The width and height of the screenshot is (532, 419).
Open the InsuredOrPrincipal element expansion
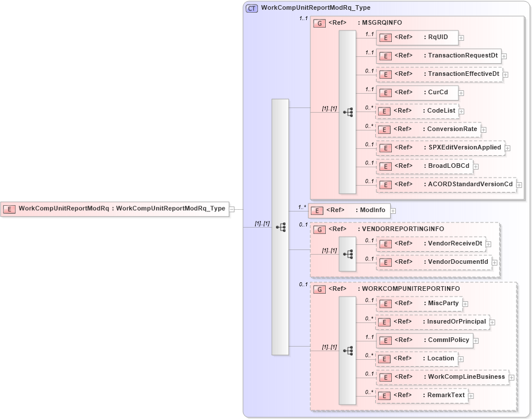(491, 322)
